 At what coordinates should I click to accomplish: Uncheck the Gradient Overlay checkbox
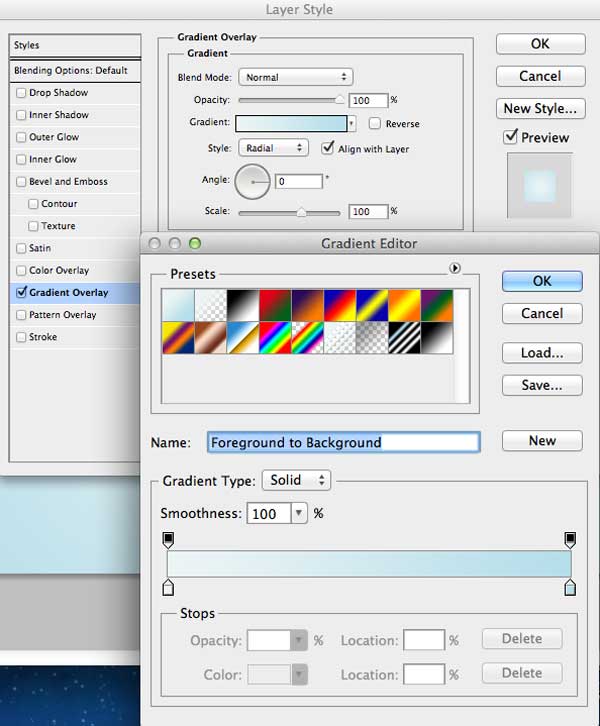(21, 292)
